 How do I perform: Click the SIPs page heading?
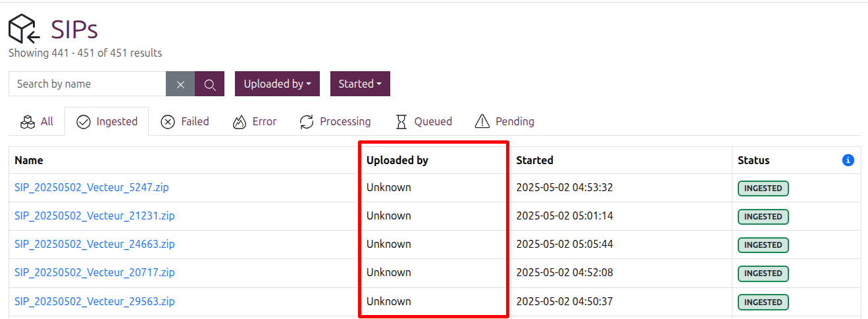pos(74,29)
